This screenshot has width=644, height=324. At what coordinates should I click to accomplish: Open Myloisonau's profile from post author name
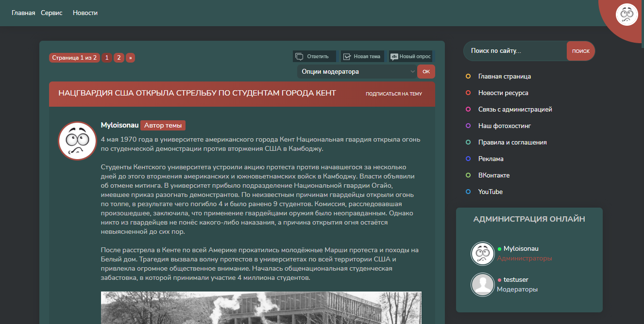click(x=119, y=125)
